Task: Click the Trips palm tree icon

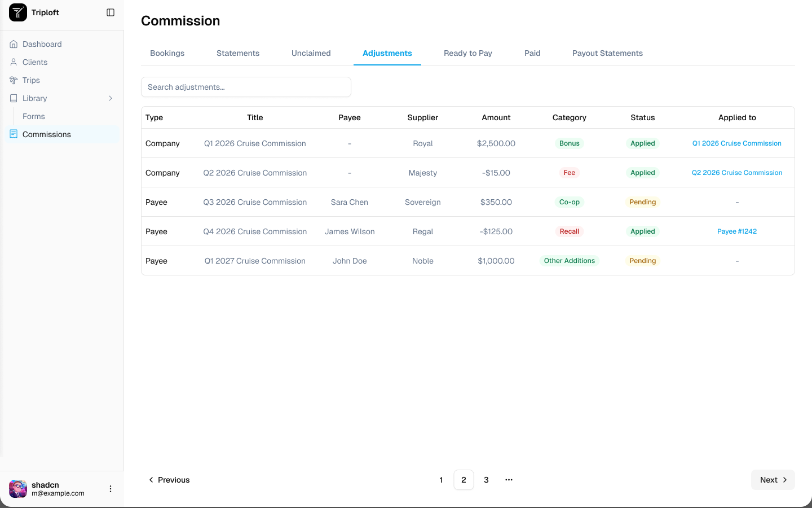Action: [x=14, y=80]
